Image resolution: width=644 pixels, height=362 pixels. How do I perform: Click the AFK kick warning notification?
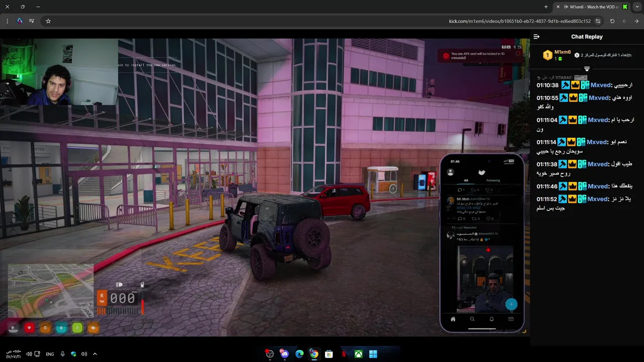click(x=480, y=55)
